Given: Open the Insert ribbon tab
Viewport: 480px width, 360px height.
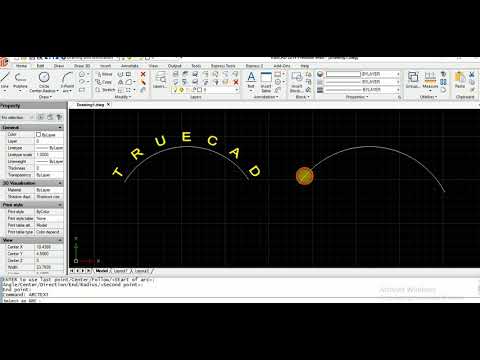Looking at the screenshot, I should 105,66.
